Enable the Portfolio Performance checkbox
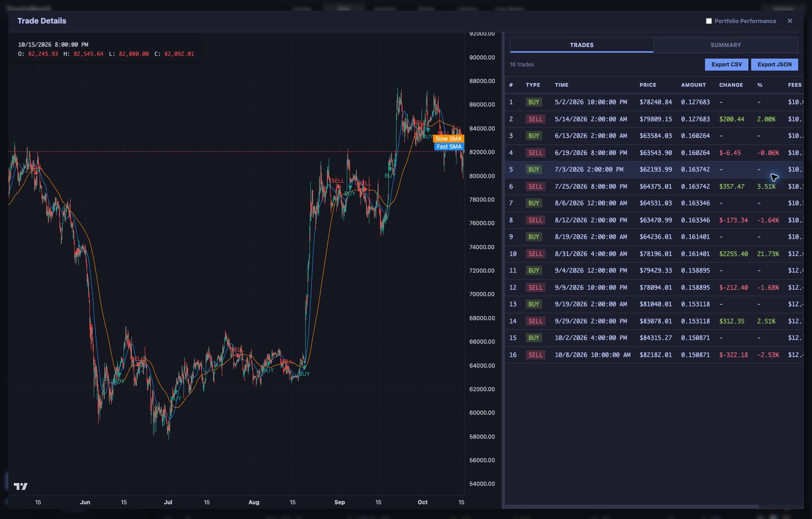 (x=709, y=21)
